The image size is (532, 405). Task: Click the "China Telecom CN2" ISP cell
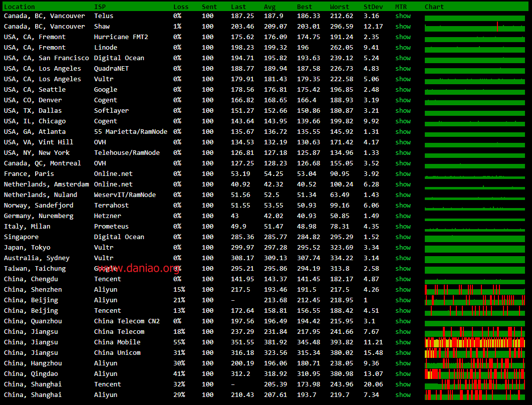click(127, 321)
